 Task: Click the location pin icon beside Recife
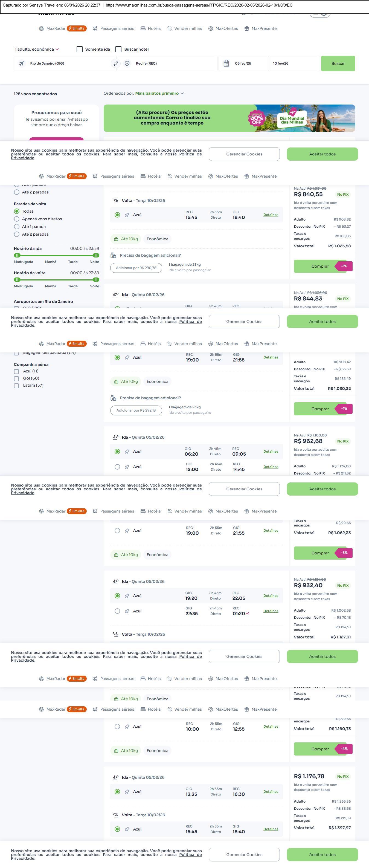127,63
